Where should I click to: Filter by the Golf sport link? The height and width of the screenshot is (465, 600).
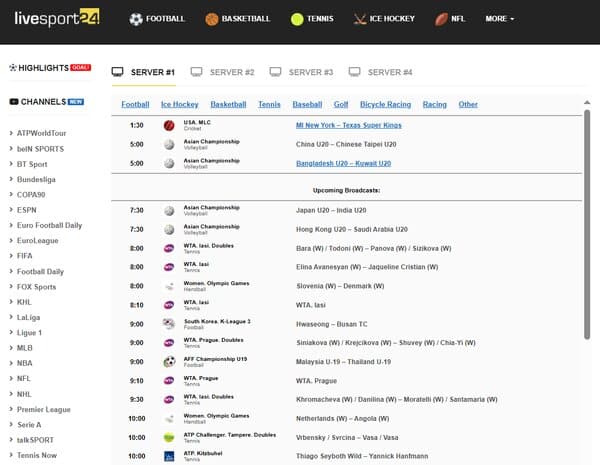coord(341,104)
